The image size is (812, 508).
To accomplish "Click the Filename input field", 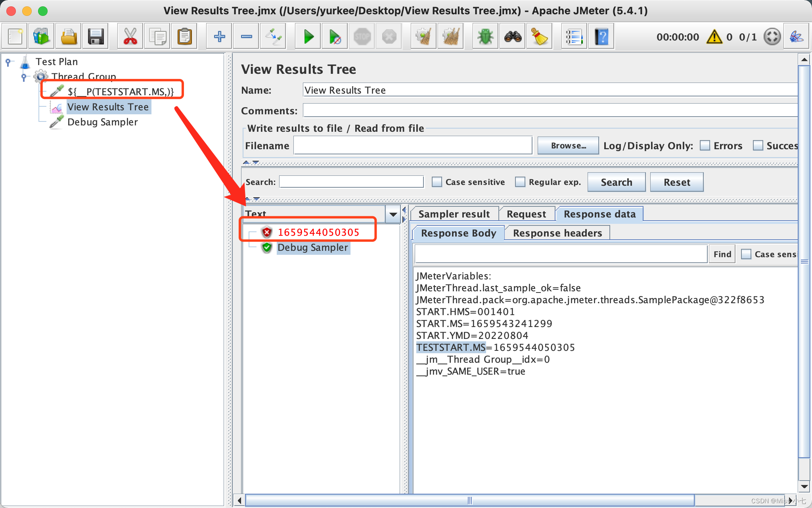I will click(x=413, y=146).
